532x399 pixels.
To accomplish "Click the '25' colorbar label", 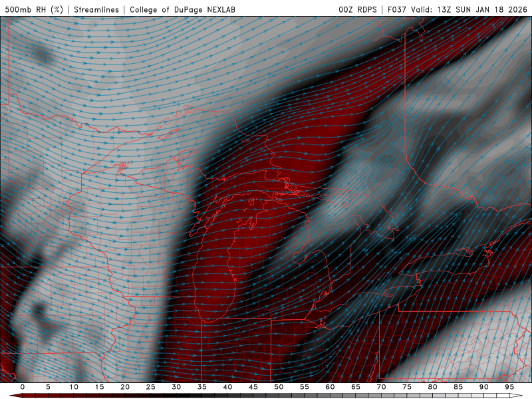I will tap(151, 387).
